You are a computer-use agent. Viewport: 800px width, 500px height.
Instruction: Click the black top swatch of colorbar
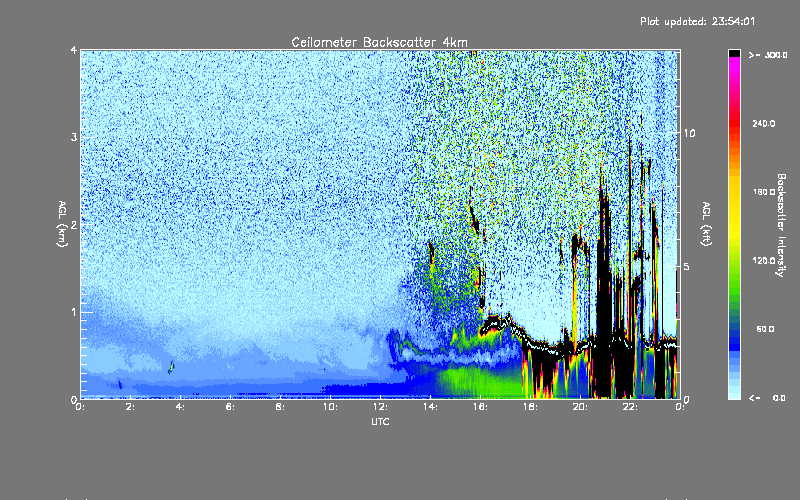point(734,53)
